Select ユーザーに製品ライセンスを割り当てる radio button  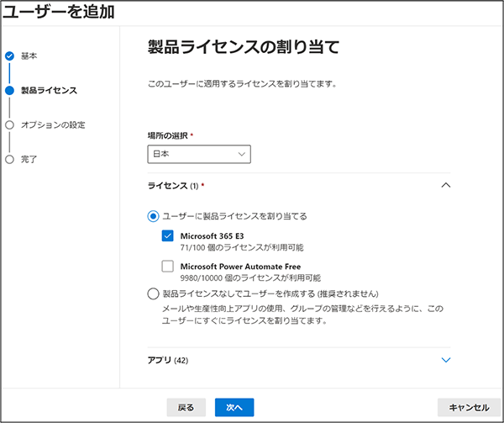[x=154, y=216]
